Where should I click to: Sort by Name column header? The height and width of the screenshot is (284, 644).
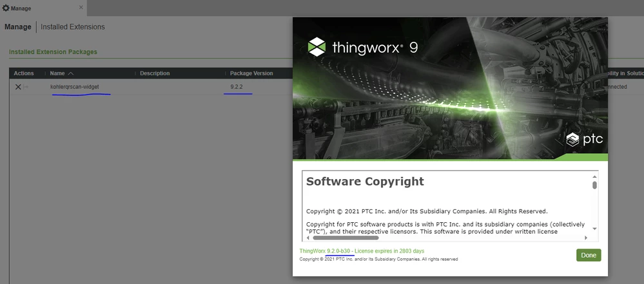57,73
